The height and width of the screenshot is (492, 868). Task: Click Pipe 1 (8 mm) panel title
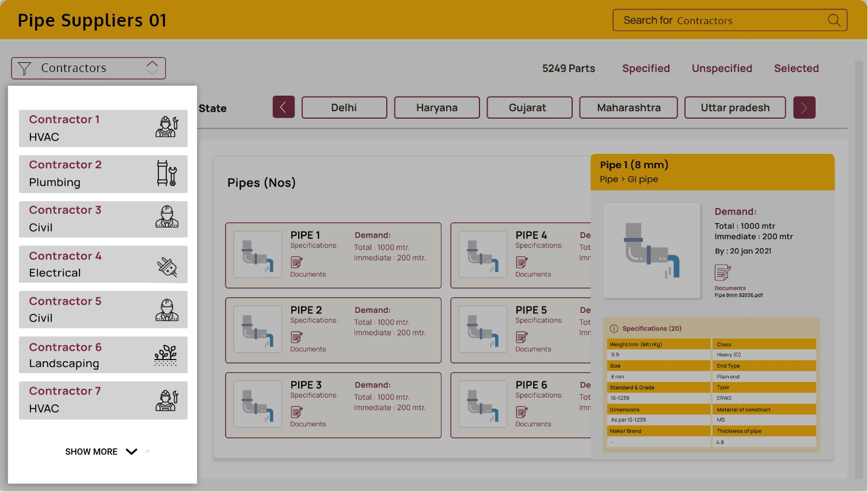tap(634, 165)
